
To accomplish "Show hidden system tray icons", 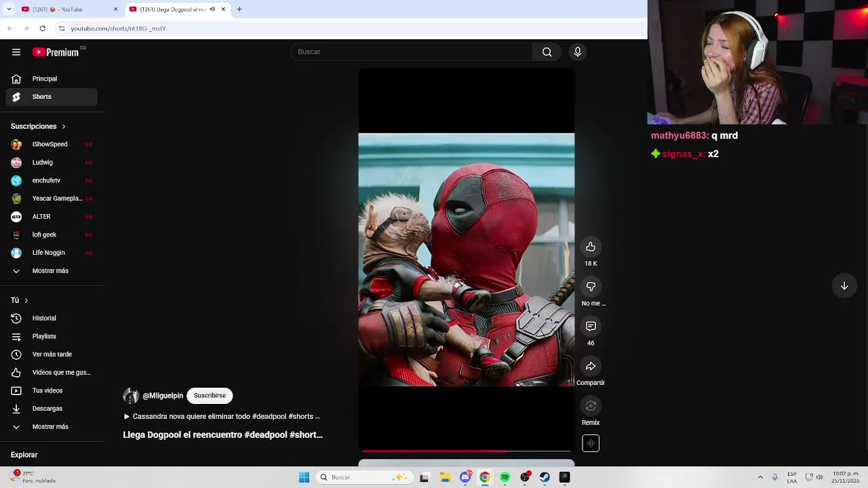I will click(x=760, y=478).
